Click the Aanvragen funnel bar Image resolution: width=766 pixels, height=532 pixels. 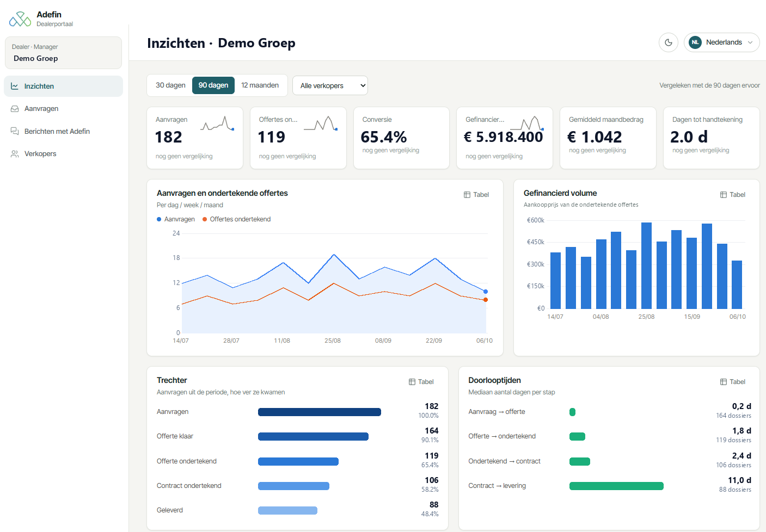click(320, 412)
